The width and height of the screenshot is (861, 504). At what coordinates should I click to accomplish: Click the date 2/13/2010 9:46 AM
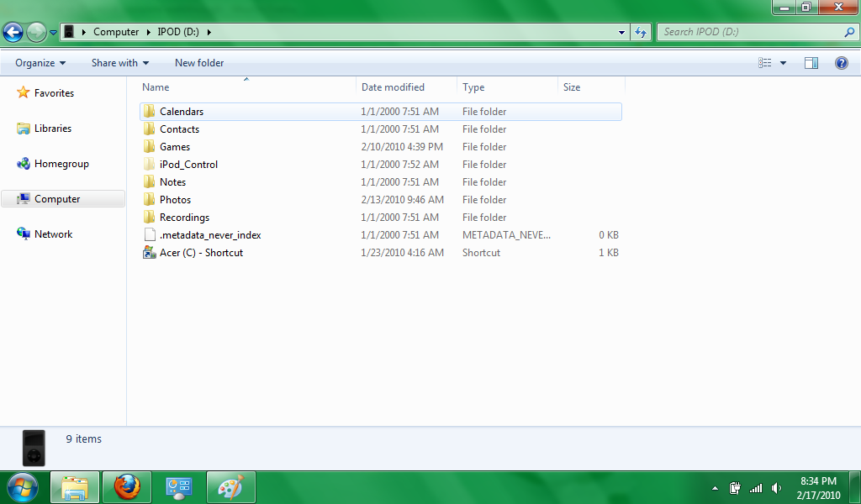403,200
